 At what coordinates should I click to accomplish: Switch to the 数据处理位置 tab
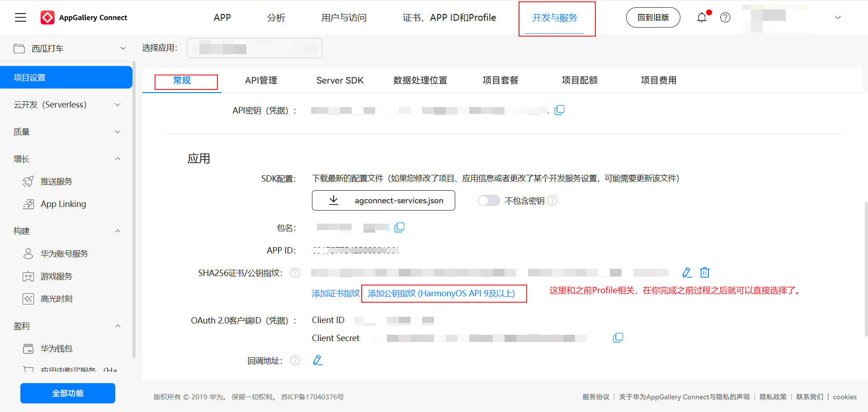click(420, 80)
